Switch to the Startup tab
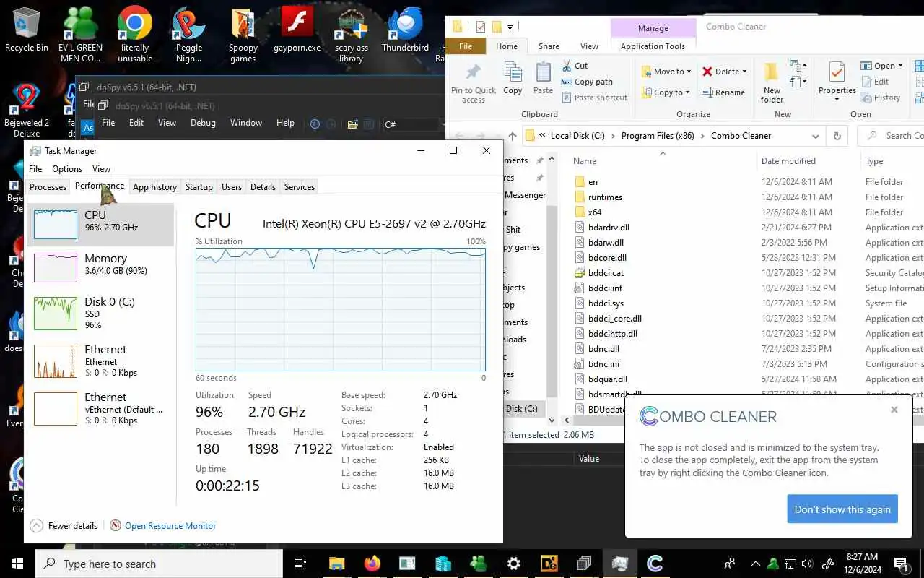924x578 pixels. pyautogui.click(x=199, y=187)
